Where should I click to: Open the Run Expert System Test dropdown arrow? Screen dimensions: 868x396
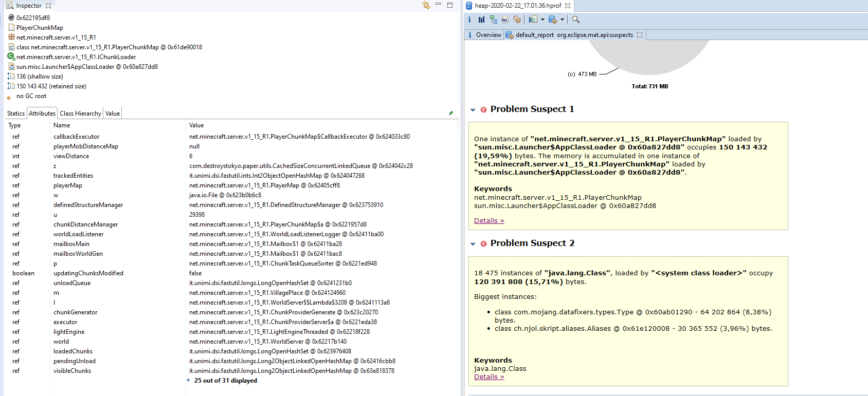click(x=542, y=20)
